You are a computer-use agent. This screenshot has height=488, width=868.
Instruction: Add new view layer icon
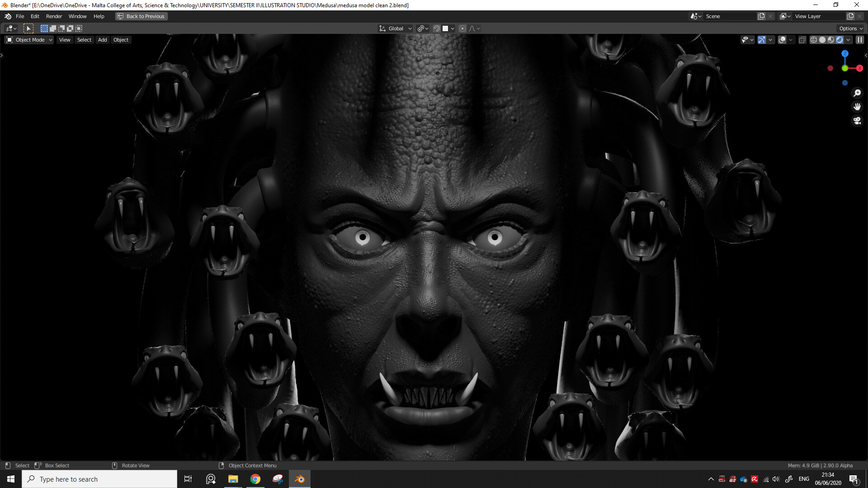(850, 16)
